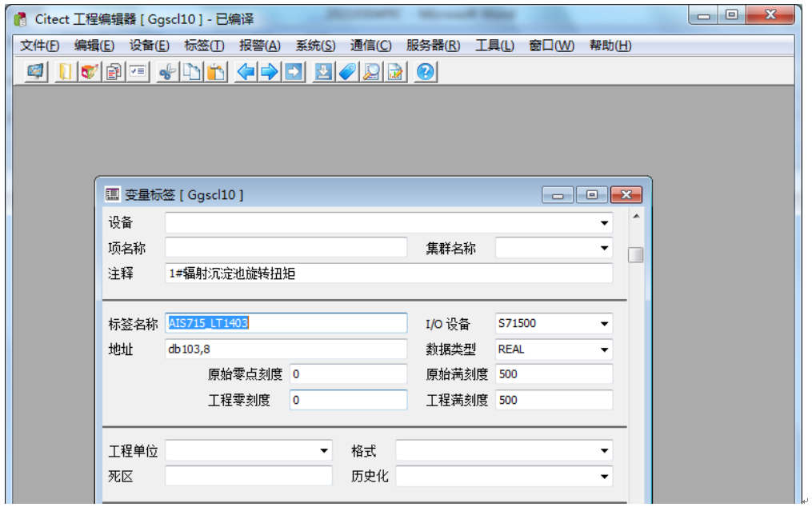Expand the 工程单位 dropdown
The height and width of the screenshot is (507, 812).
coord(325,450)
